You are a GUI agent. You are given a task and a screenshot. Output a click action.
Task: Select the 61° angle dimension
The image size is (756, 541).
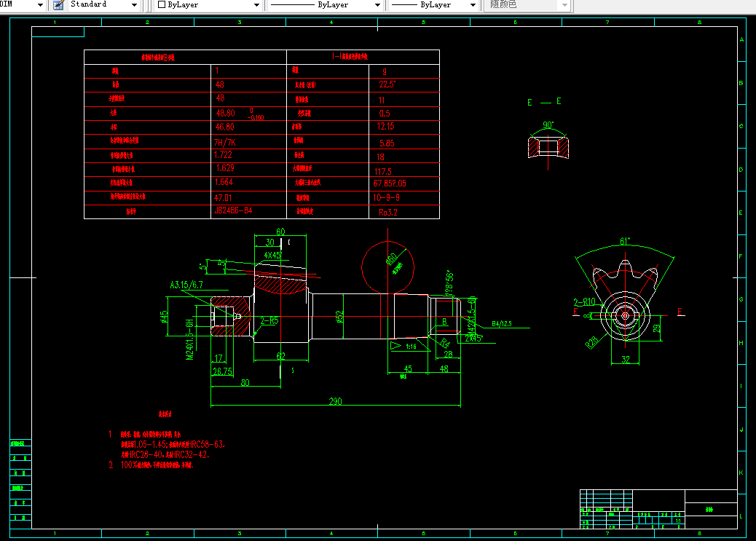[625, 241]
